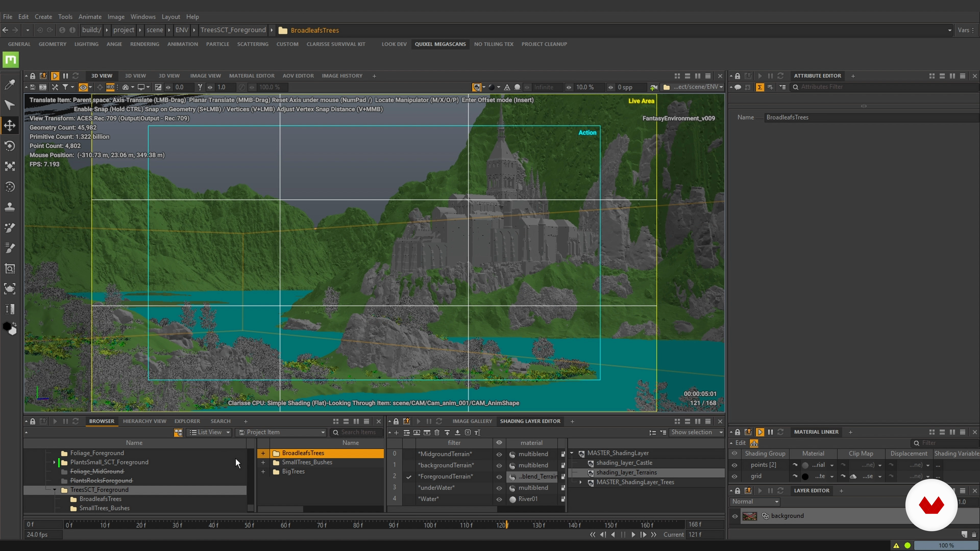This screenshot has width=980, height=551.
Task: Delete layer using Layer Editor trash icon
Action: 974,534
